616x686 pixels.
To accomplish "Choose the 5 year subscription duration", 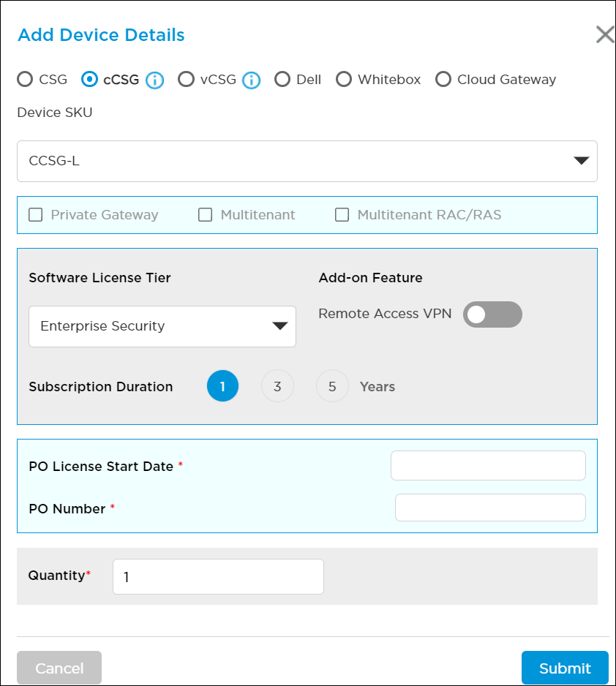I will (332, 386).
